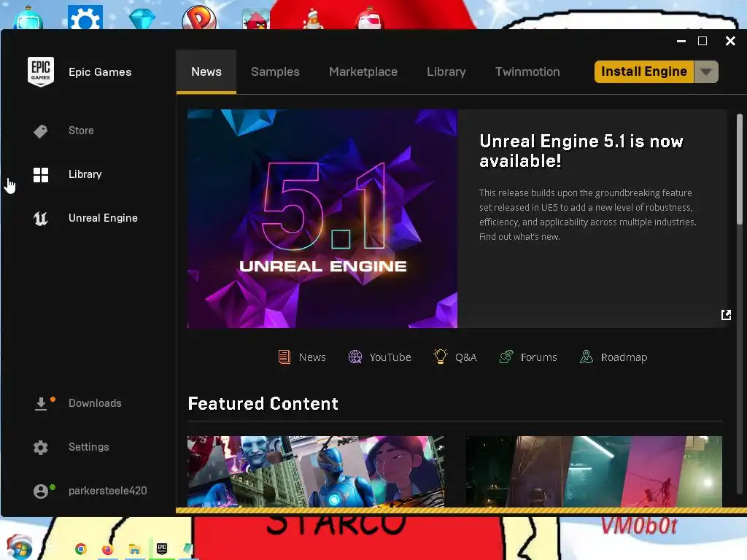The image size is (747, 560).
Task: Open the Library label in the sidebar
Action: tap(85, 174)
